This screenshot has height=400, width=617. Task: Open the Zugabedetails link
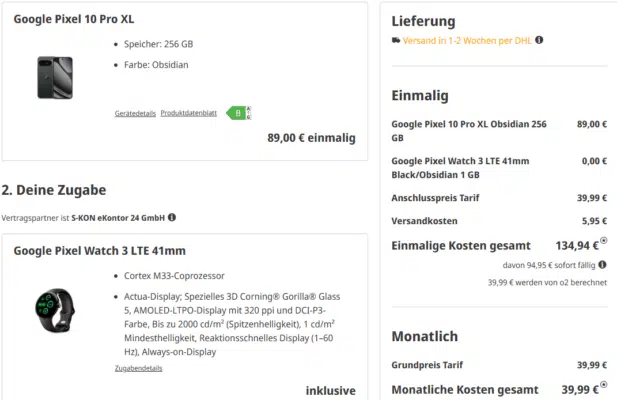(138, 369)
